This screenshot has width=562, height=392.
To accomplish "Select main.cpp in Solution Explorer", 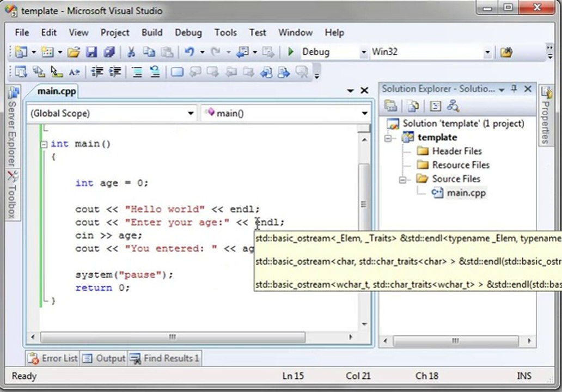I will [x=466, y=193].
